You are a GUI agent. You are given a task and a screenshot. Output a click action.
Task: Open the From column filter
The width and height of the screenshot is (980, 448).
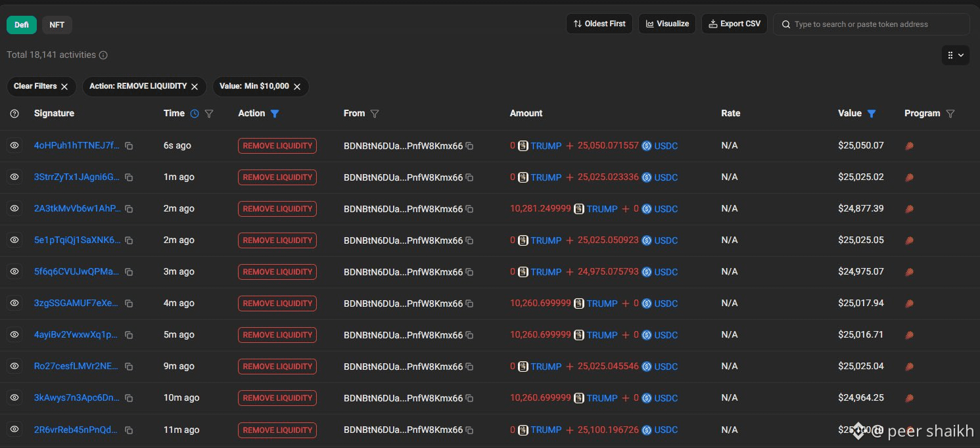[375, 114]
